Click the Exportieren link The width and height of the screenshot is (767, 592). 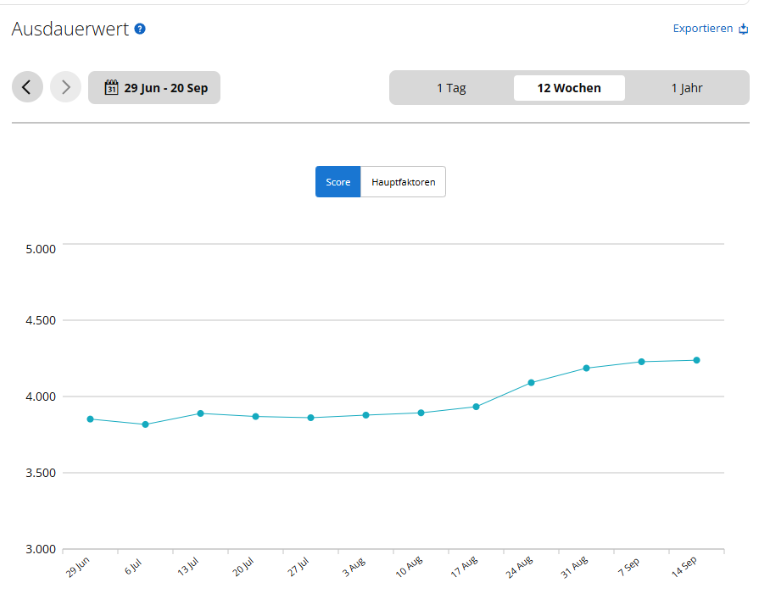click(703, 28)
